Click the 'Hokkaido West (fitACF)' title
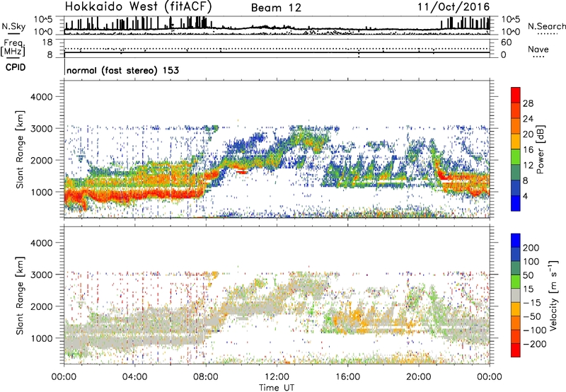The image size is (566, 392). pos(138,7)
